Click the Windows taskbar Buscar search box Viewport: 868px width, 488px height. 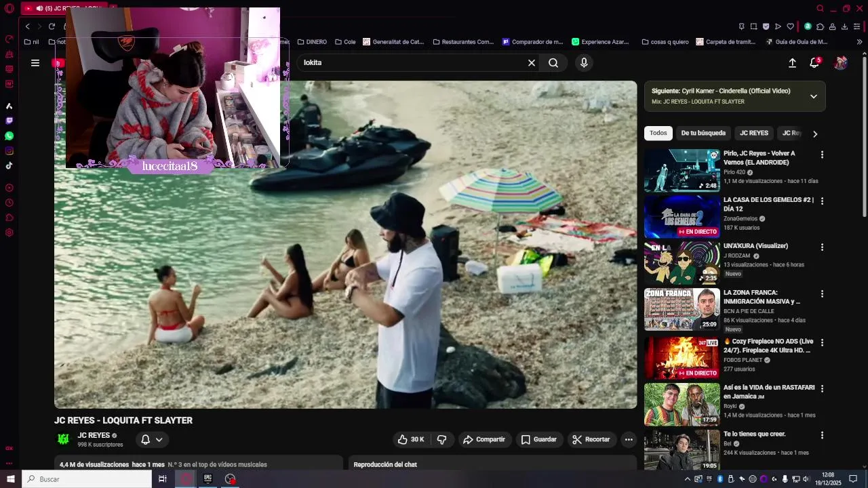click(87, 479)
